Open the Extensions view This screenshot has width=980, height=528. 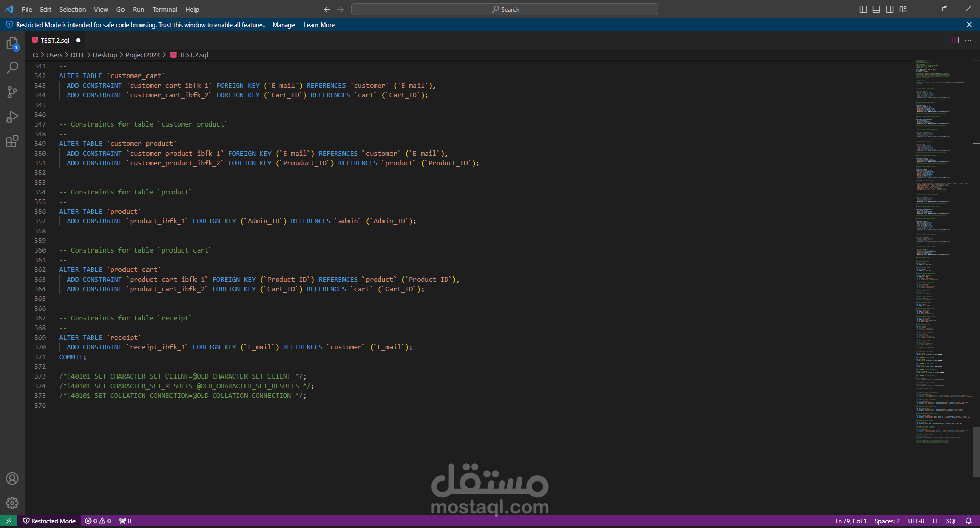(x=12, y=141)
